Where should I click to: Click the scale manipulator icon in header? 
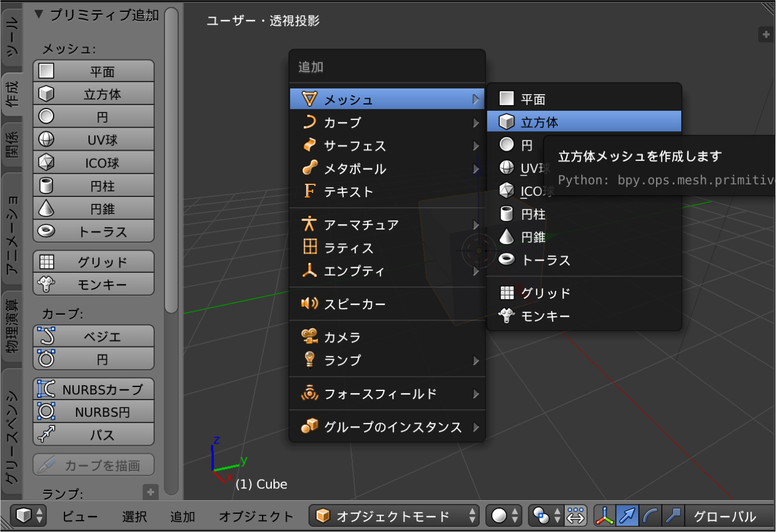pos(673,516)
